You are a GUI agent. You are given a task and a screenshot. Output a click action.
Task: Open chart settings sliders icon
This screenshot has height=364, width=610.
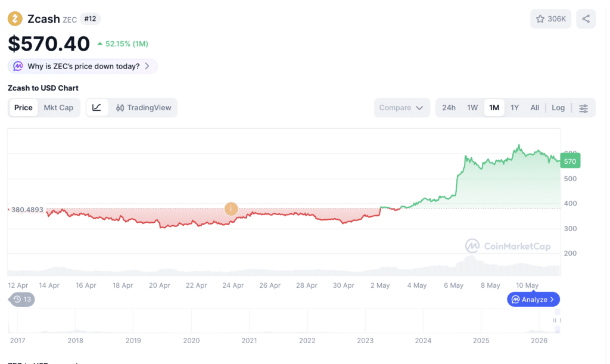pyautogui.click(x=583, y=108)
